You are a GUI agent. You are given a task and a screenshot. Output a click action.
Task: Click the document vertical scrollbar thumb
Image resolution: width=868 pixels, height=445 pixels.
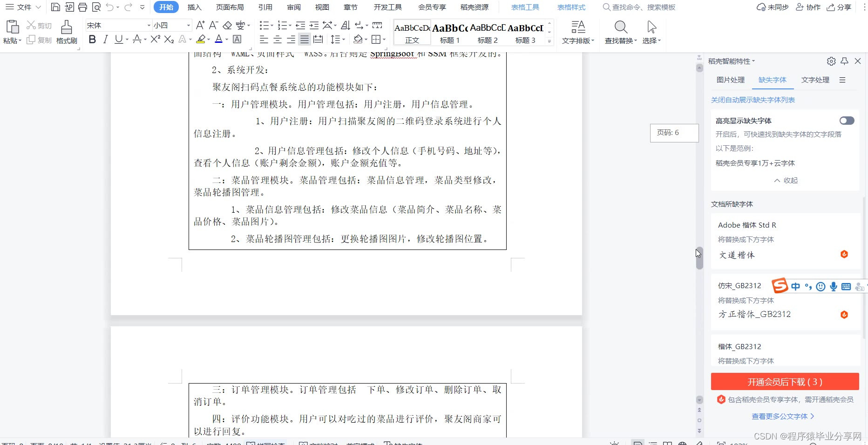click(699, 258)
